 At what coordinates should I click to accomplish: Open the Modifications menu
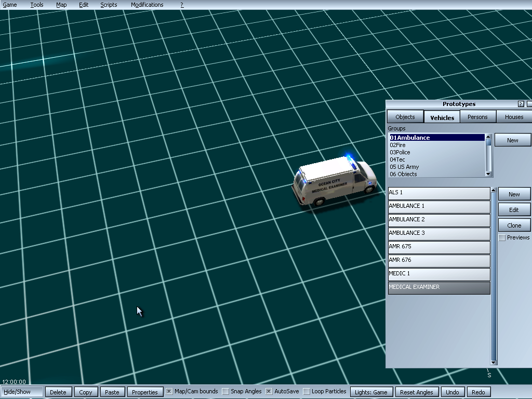pos(147,5)
